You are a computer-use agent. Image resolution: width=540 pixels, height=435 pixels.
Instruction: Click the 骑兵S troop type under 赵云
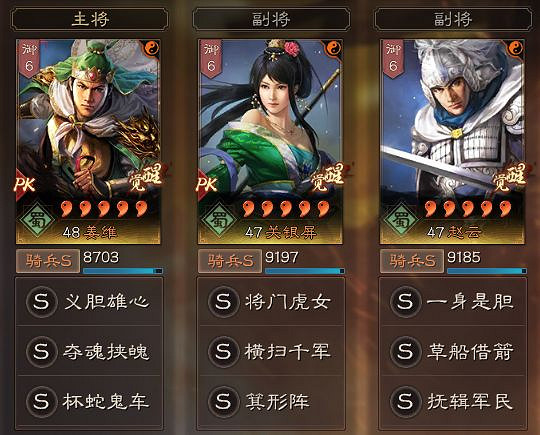point(412,261)
